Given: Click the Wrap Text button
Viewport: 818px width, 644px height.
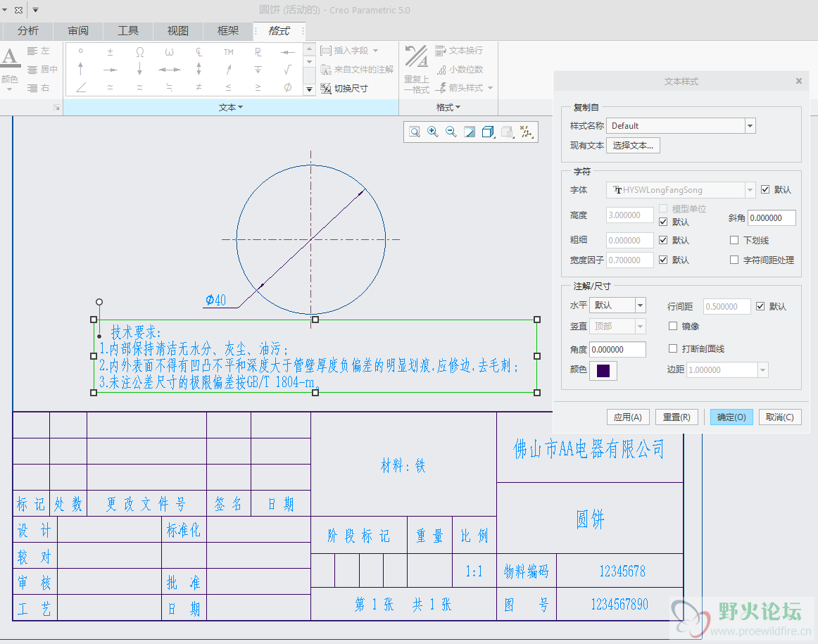Looking at the screenshot, I should 459,51.
